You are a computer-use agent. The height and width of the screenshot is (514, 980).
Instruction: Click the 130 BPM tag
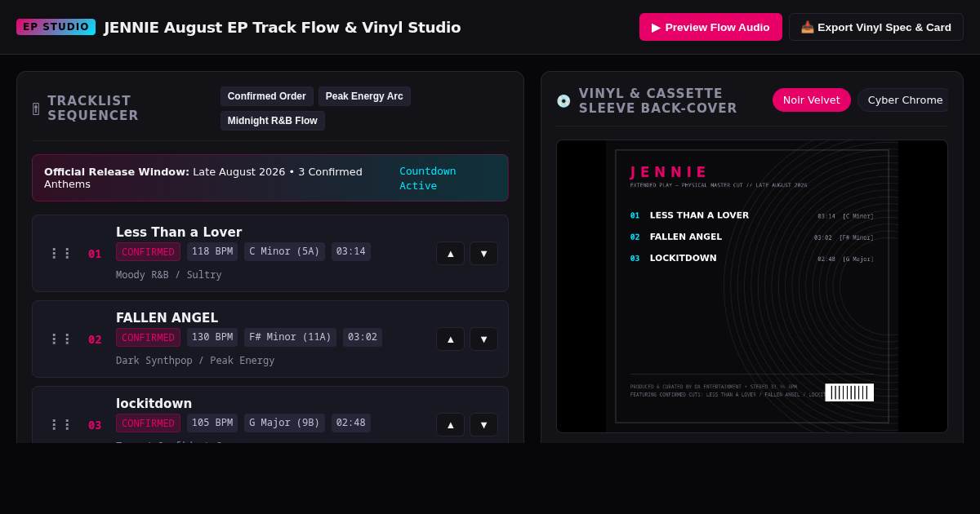tap(212, 337)
